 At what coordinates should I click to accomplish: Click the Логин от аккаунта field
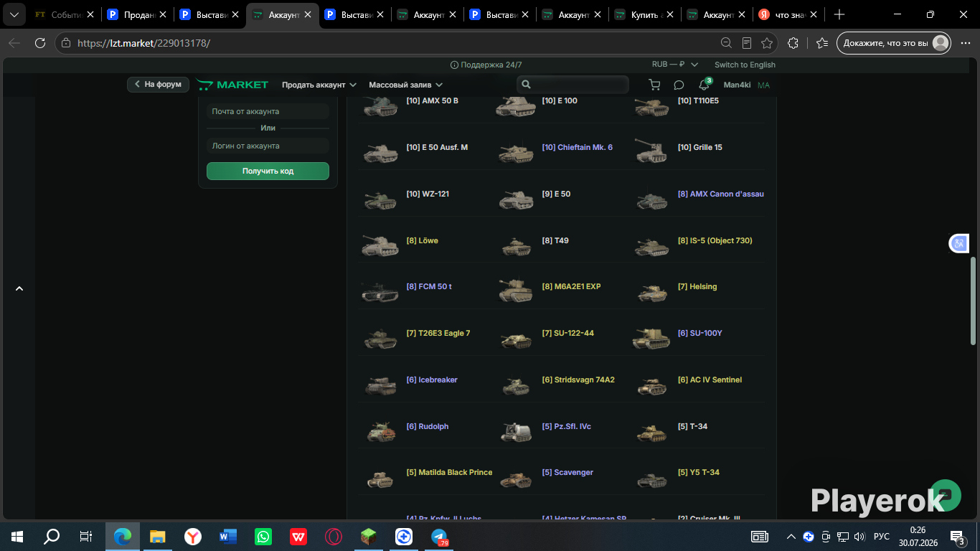pyautogui.click(x=268, y=146)
